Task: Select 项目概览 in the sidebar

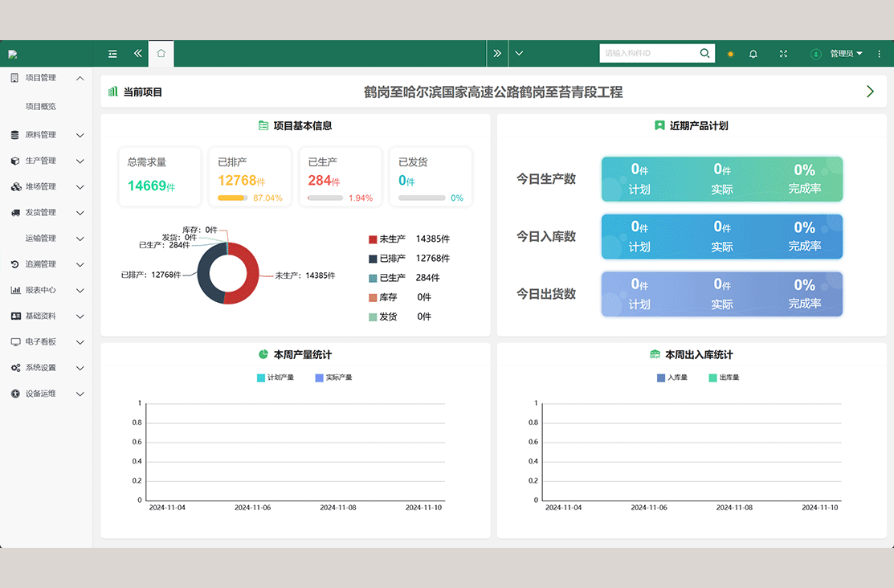Action: (40, 107)
